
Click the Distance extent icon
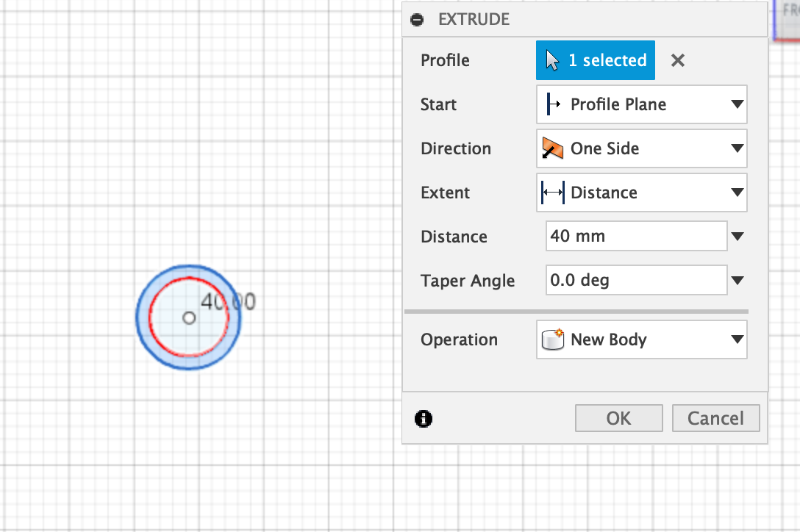point(553,193)
